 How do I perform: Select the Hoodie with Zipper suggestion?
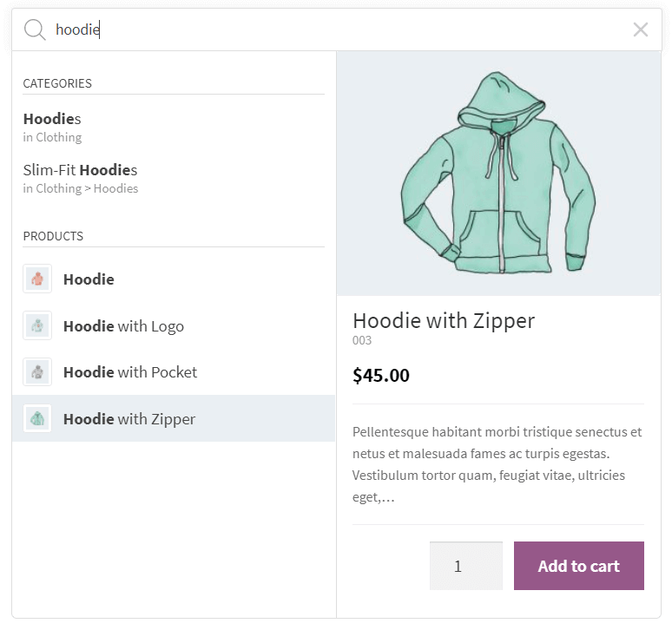(129, 419)
